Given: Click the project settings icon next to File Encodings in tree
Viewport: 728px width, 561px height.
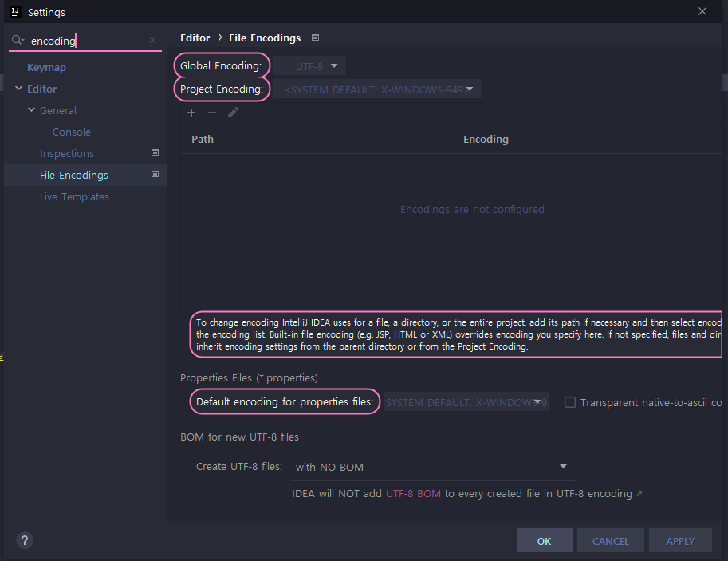Looking at the screenshot, I should [155, 174].
